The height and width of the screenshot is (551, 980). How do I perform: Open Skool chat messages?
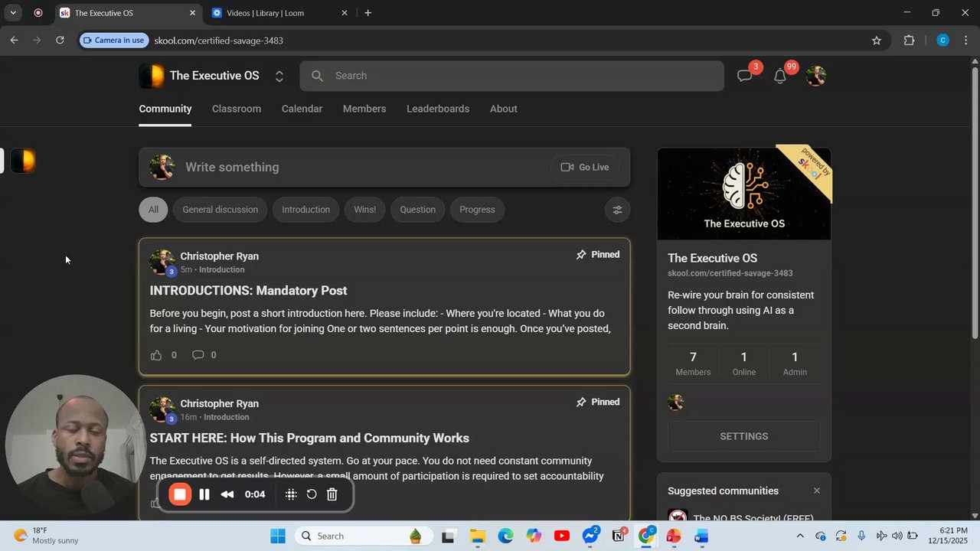[x=743, y=75]
